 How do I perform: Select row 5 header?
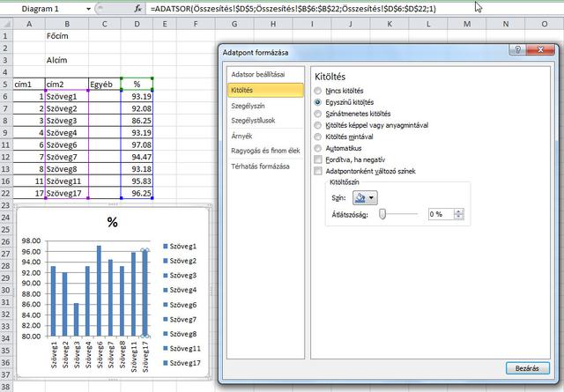[x=6, y=85]
